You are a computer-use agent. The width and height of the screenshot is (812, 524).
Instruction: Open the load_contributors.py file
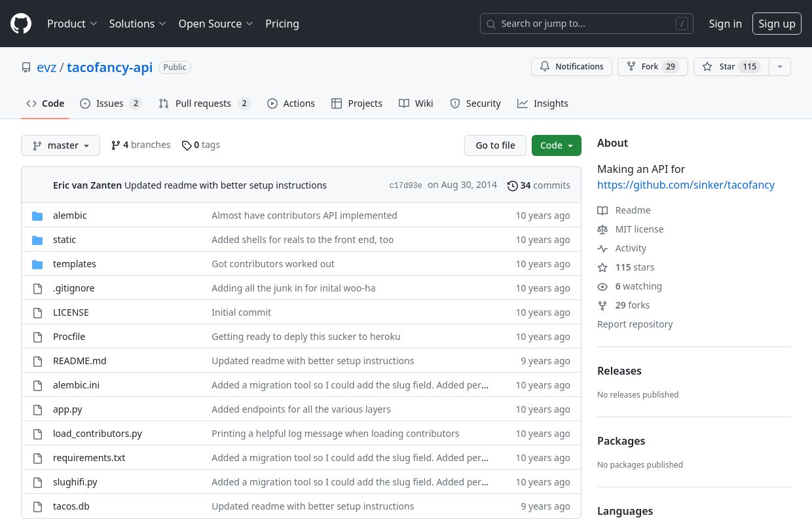click(98, 434)
